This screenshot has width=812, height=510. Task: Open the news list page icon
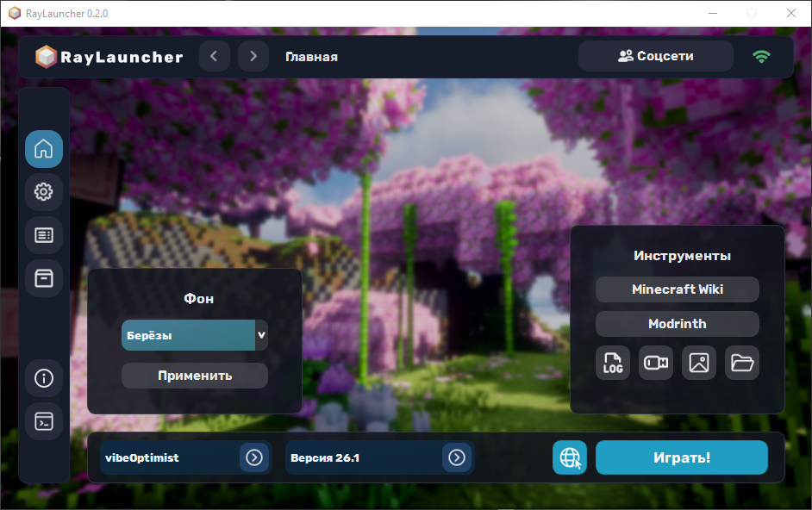coord(44,235)
